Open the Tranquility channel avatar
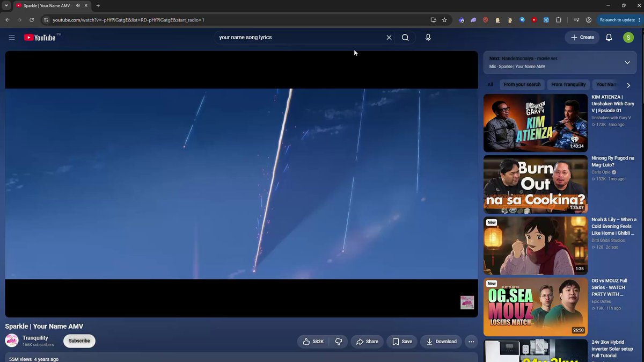This screenshot has height=362, width=644. (12, 341)
